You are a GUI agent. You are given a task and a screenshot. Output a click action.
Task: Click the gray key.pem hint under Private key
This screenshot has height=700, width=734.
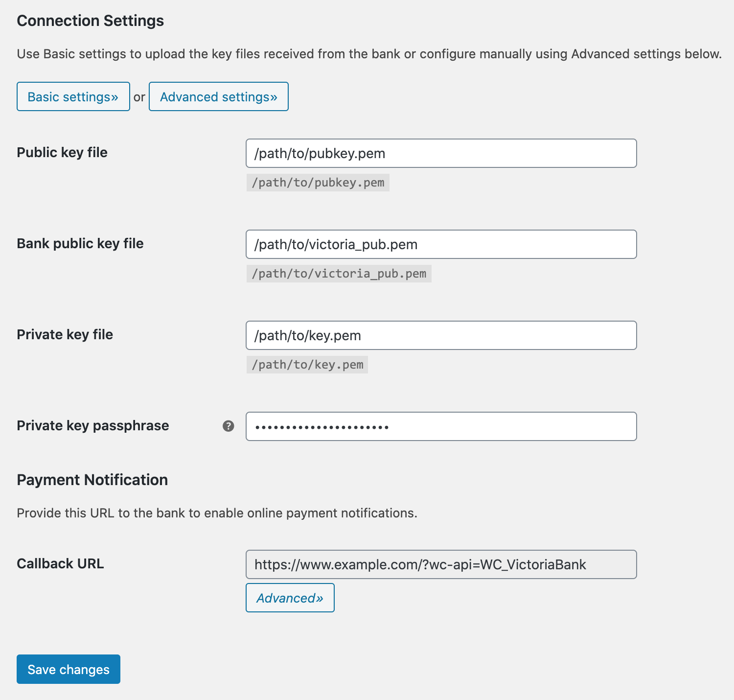[307, 365]
